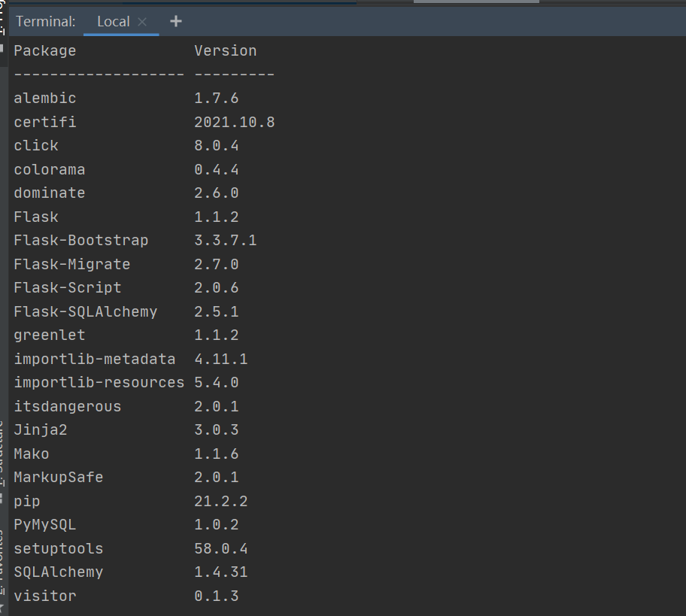Click the certifi package name
This screenshot has width=686, height=616.
click(45, 122)
